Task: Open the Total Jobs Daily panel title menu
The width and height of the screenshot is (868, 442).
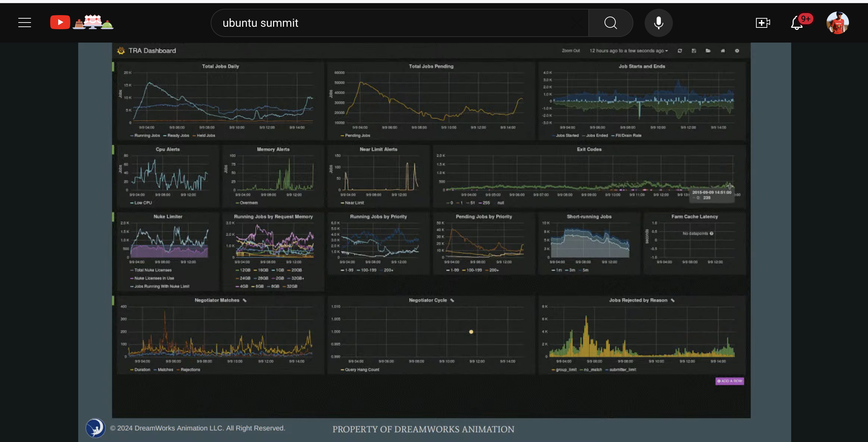Action: pyautogui.click(x=221, y=66)
